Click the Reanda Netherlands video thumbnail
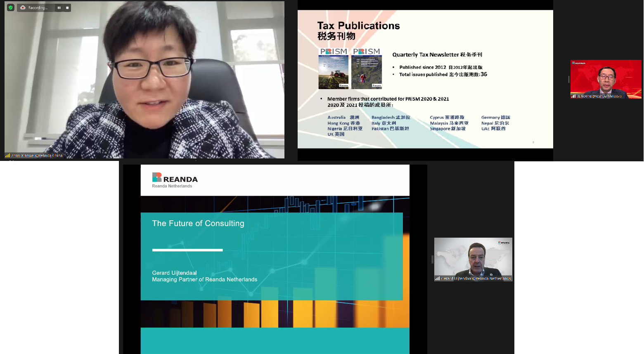The image size is (644, 354). (473, 260)
